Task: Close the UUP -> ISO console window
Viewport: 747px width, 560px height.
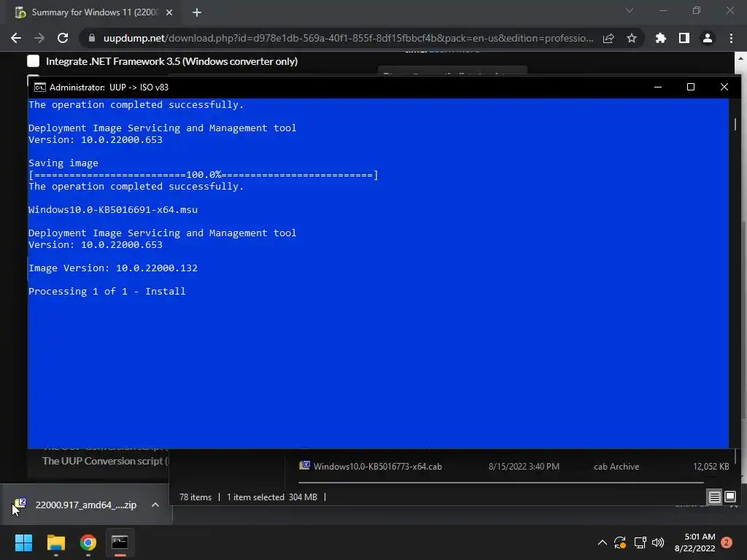Action: pyautogui.click(x=724, y=87)
